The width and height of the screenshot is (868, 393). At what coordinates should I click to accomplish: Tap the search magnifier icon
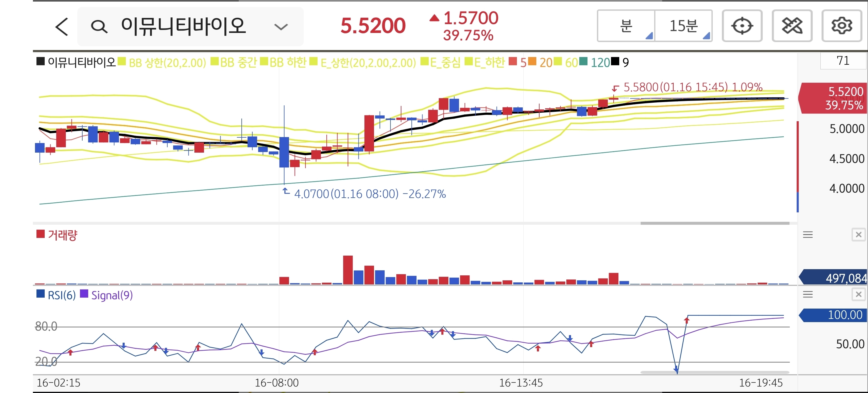click(99, 27)
